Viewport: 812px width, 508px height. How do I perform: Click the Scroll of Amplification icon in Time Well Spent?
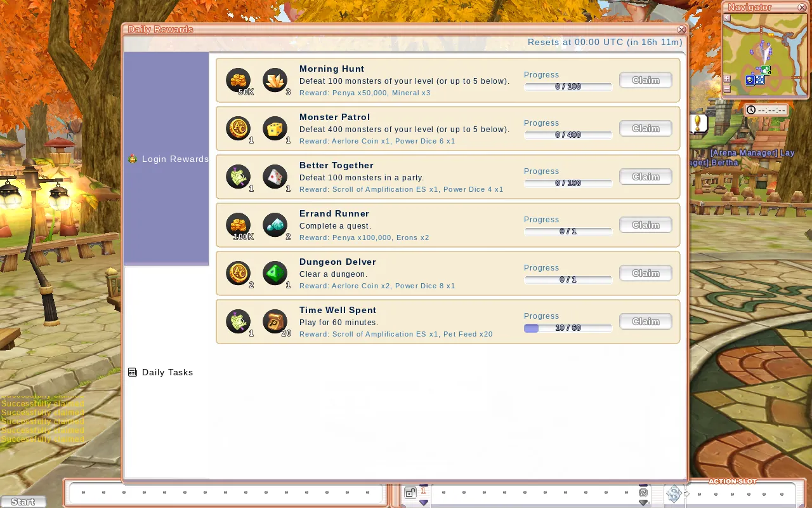tap(239, 322)
